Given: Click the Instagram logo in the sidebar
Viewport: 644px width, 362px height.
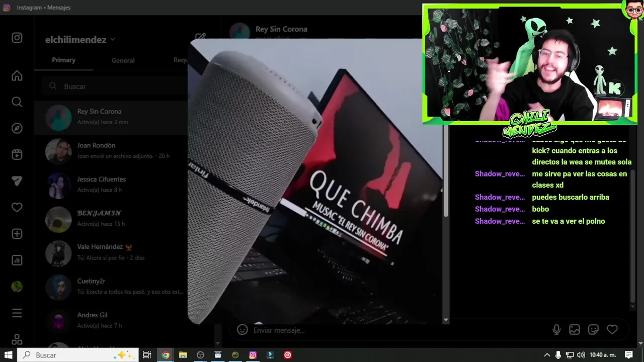Looking at the screenshot, I should coord(17,38).
